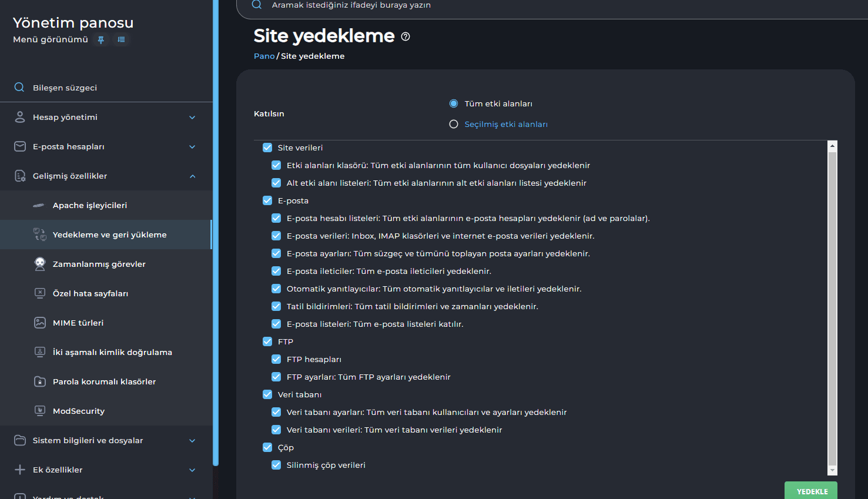Click the list view icon beside Menü görünümü
868x499 pixels.
click(x=121, y=40)
